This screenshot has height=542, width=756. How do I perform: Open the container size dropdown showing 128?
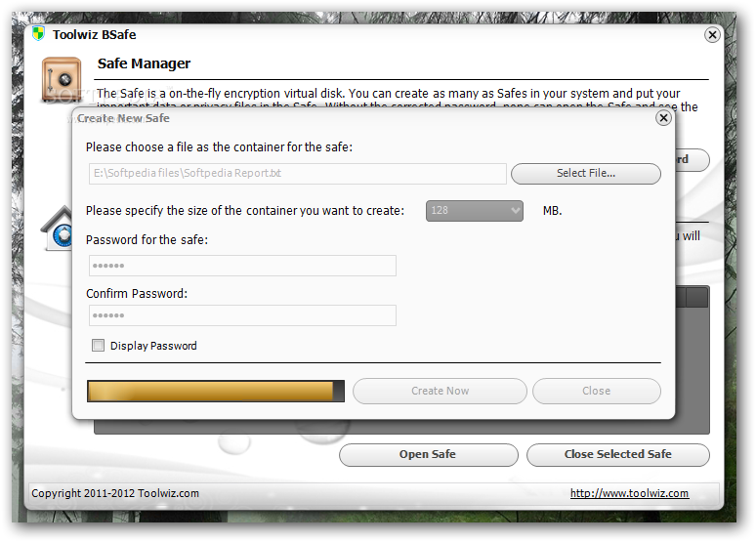(475, 211)
